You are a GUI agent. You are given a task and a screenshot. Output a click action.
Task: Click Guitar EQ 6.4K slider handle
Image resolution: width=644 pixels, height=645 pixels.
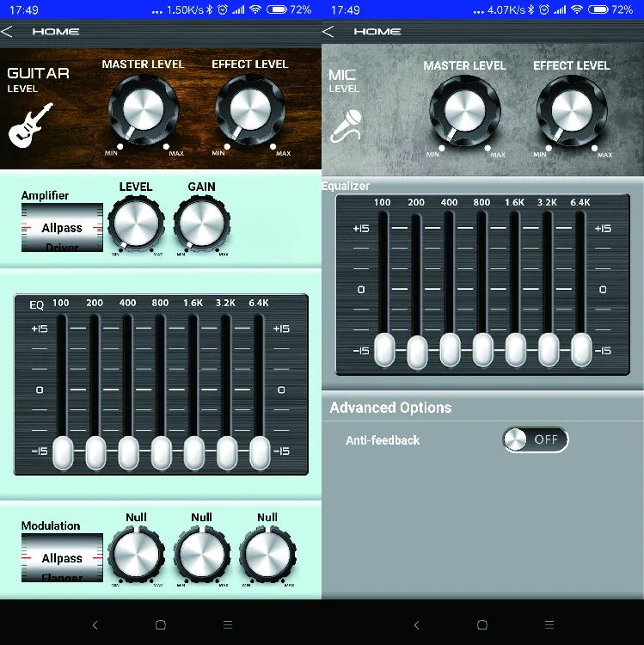[260, 453]
